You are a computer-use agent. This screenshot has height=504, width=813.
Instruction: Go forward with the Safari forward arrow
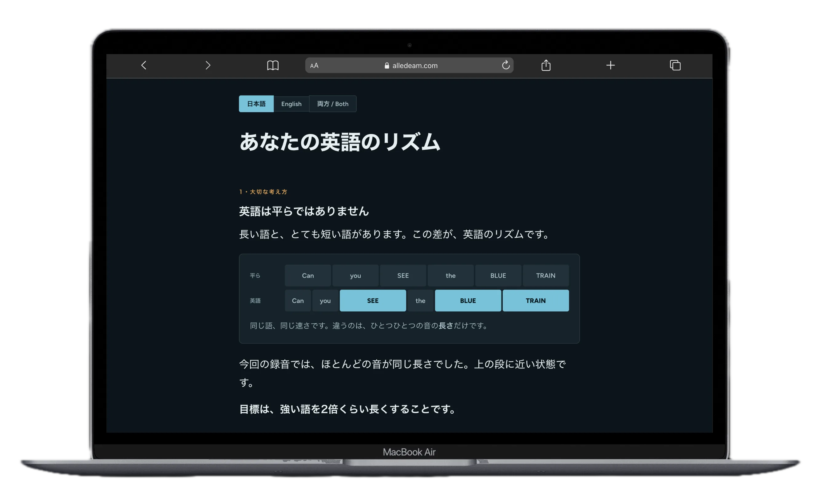208,65
